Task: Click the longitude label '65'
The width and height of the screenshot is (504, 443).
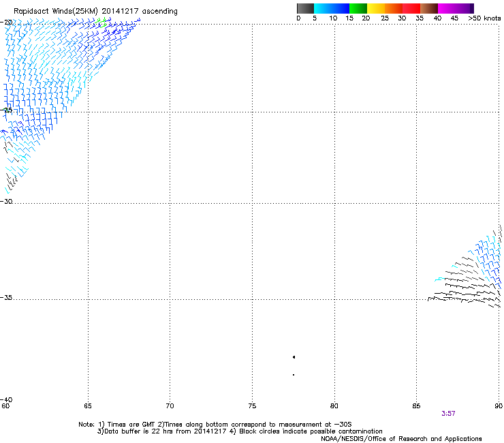Action: pyautogui.click(x=88, y=406)
